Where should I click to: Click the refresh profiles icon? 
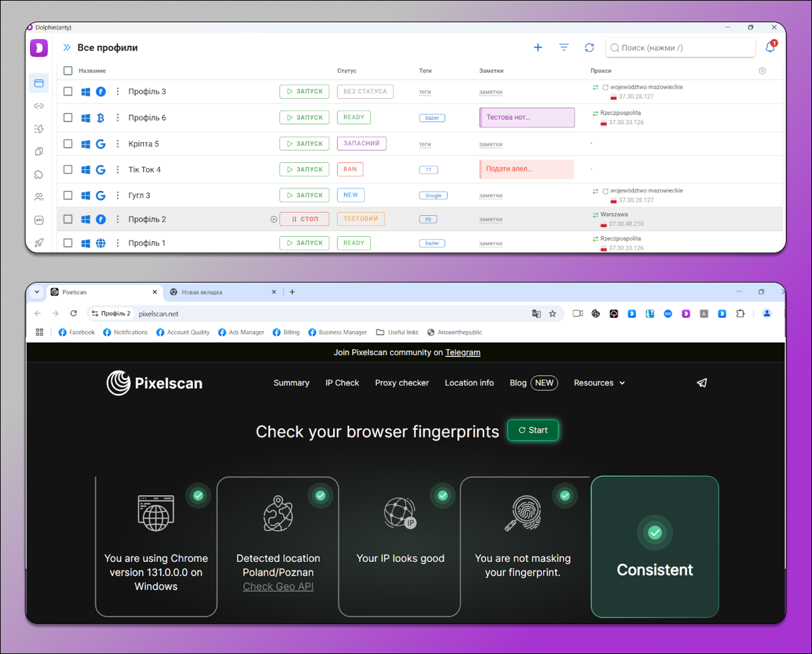click(x=590, y=48)
